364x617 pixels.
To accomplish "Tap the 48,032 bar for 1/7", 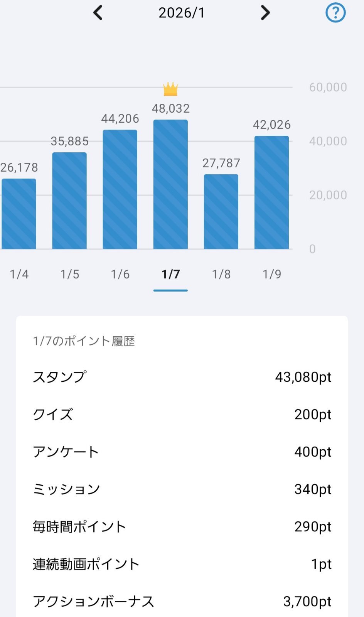I will (170, 184).
